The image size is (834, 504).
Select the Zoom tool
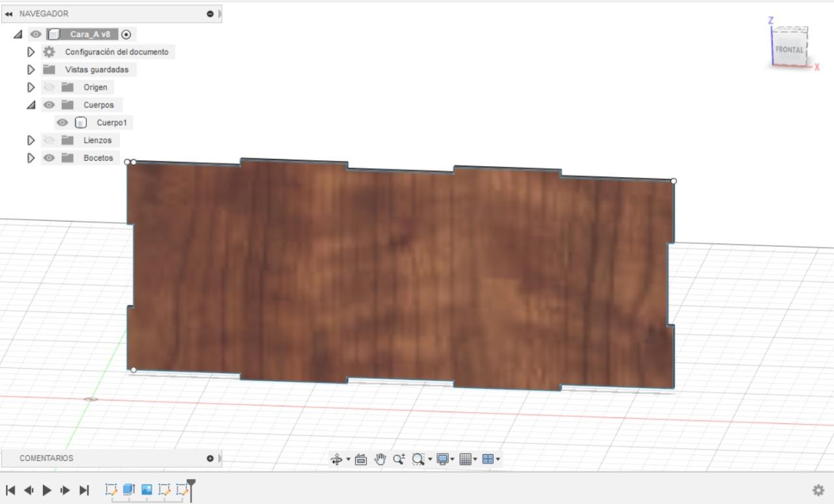coord(399,459)
